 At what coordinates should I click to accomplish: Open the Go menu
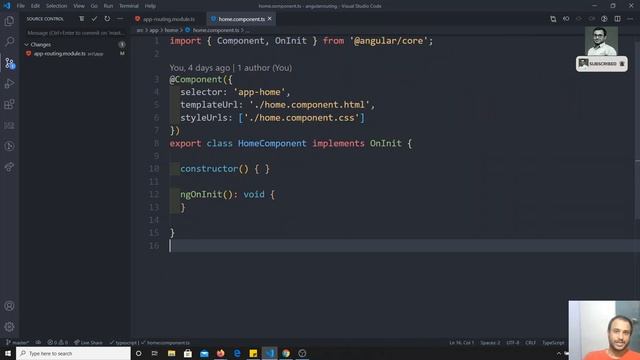(x=94, y=6)
